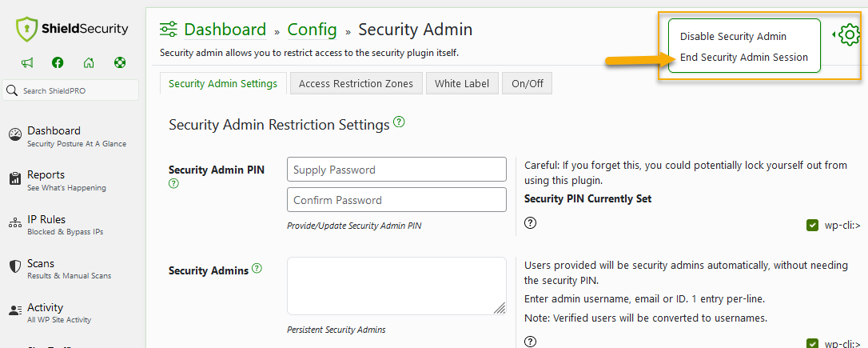Screen dimensions: 868x348
Task: Toggle wp-cli checkbox for Security Admin PIN
Action: tap(812, 226)
